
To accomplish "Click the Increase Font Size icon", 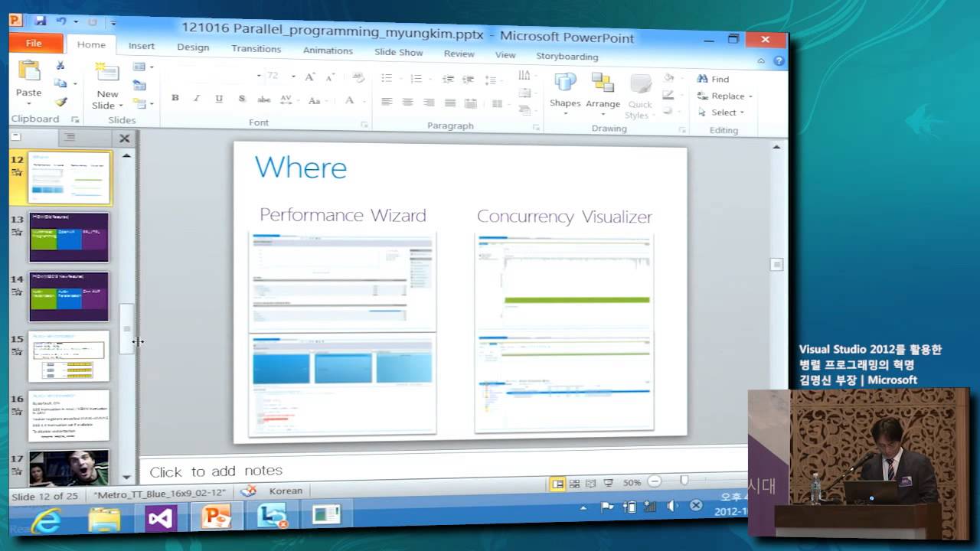I will click(310, 77).
